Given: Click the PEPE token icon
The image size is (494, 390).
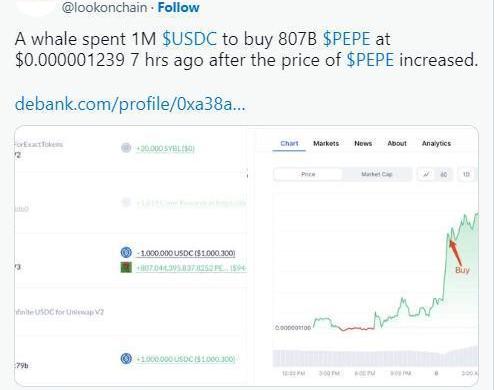Looking at the screenshot, I should pos(126,267).
